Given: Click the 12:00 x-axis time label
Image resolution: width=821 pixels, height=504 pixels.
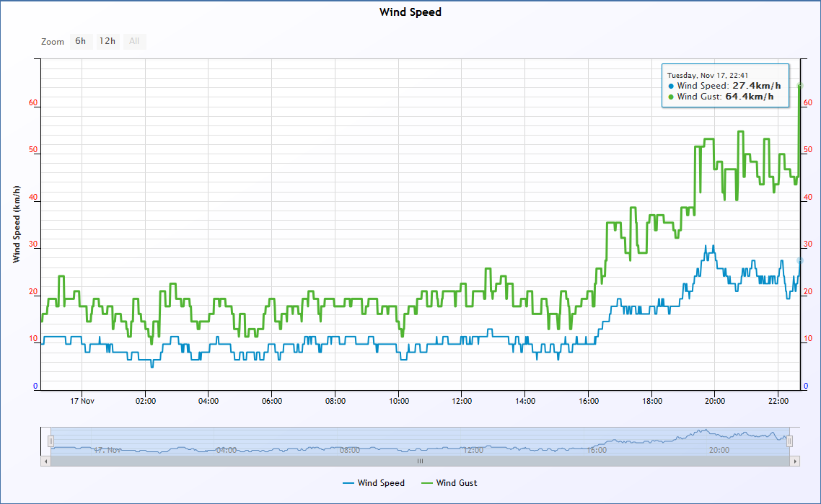Looking at the screenshot, I should click(462, 401).
